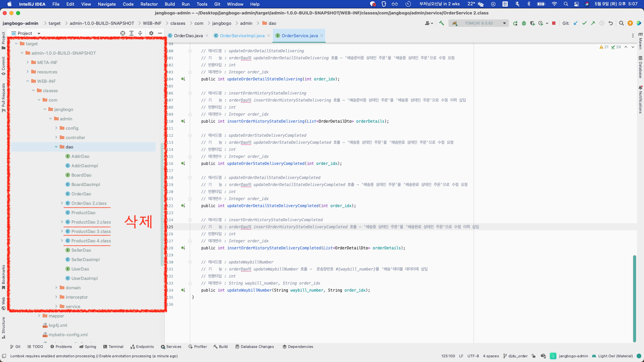Expand OrderDao 2.class node
This screenshot has width=644, height=362.
point(62,203)
